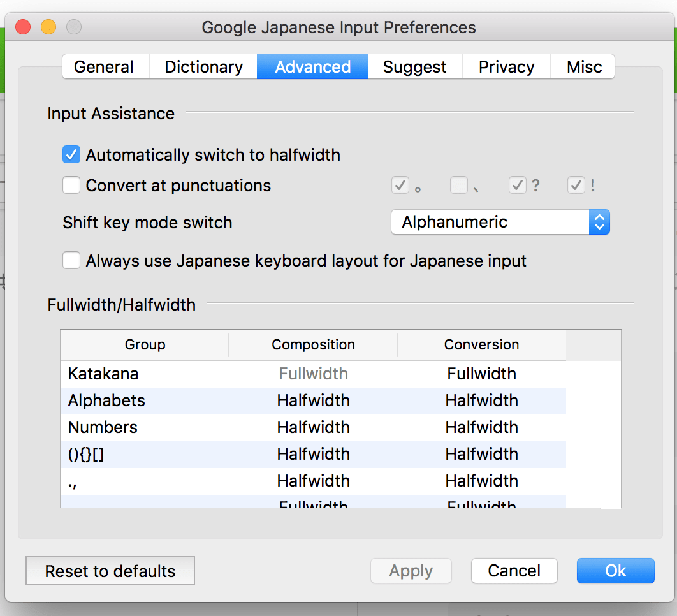This screenshot has height=616, width=677.
Task: Select the '.,' group row
Action: tap(145, 481)
